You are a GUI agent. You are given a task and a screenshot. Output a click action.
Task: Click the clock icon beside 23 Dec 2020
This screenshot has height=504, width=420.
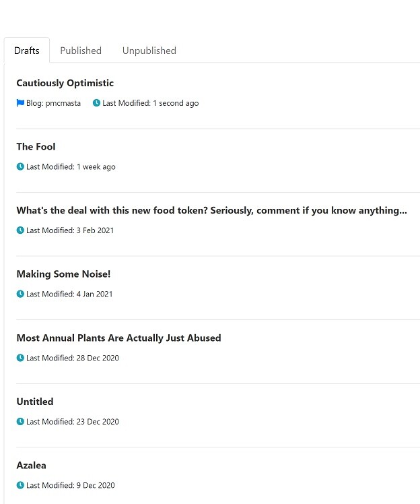click(x=20, y=421)
